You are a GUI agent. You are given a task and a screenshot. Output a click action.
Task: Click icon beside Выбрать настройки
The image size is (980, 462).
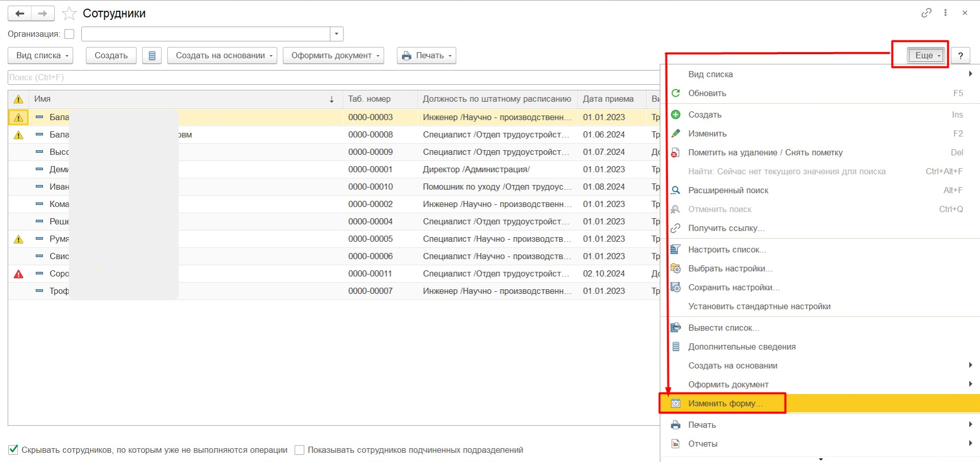(x=676, y=268)
